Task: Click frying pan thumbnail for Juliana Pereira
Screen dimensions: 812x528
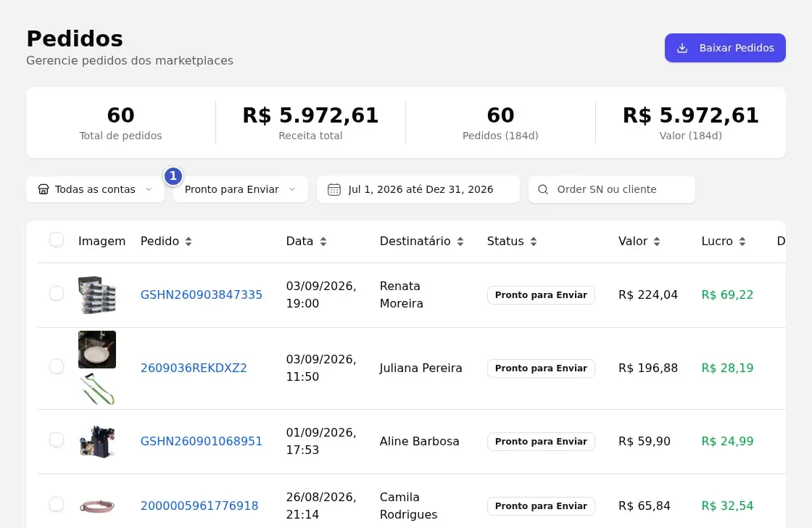Action: pyautogui.click(x=97, y=350)
